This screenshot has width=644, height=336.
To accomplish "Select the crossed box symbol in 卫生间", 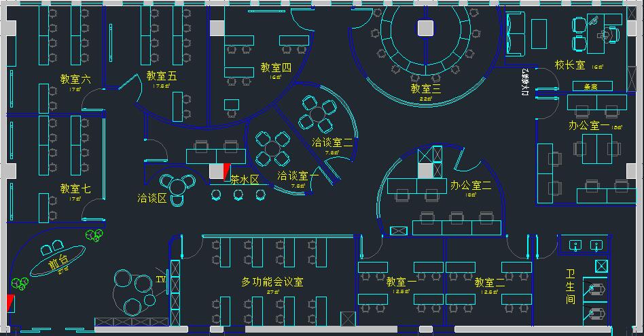I will [601, 266].
